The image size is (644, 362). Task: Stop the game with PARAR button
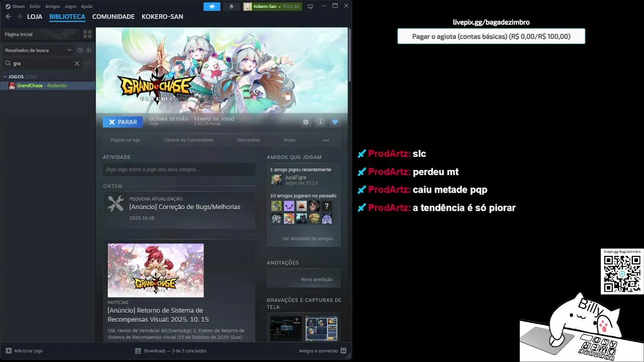(123, 122)
